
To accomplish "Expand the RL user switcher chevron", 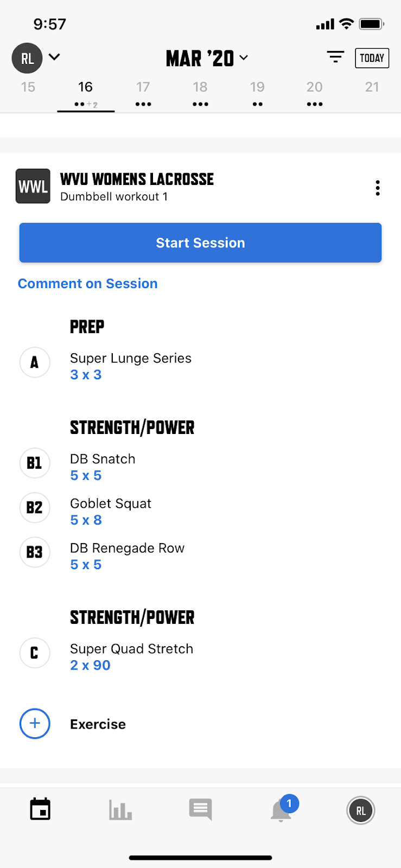I will 54,56.
